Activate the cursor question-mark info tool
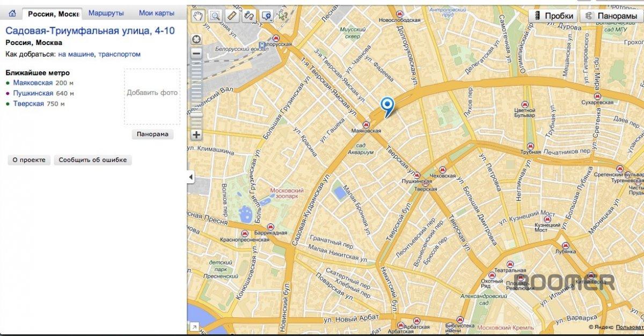Image resolution: width=644 pixels, height=336 pixels. point(283,16)
